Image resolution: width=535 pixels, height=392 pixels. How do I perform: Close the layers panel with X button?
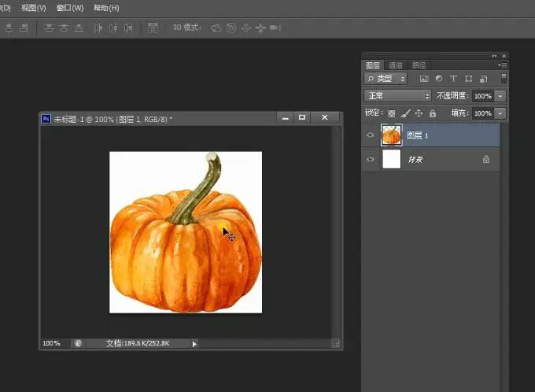pyautogui.click(x=504, y=56)
